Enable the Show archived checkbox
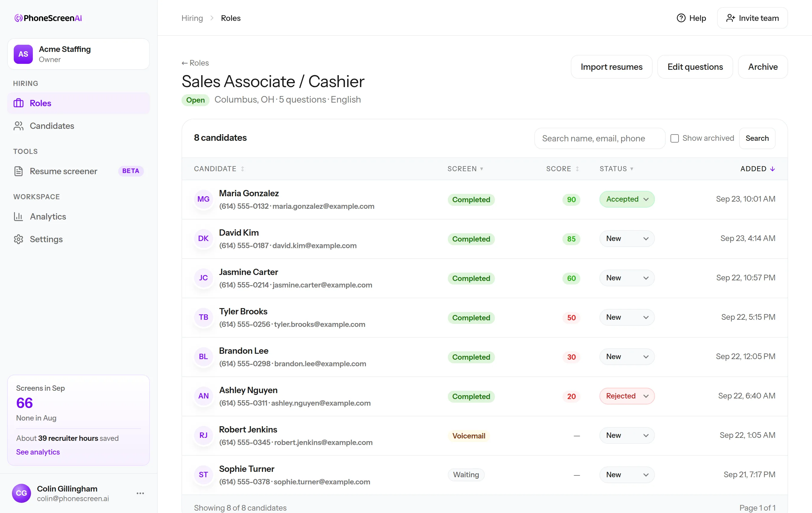The height and width of the screenshot is (513, 812). (x=674, y=138)
